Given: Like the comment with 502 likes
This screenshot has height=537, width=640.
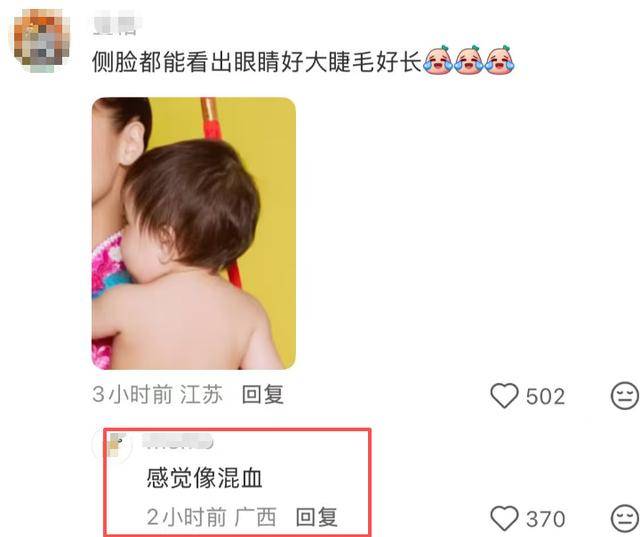Looking at the screenshot, I should 504,395.
